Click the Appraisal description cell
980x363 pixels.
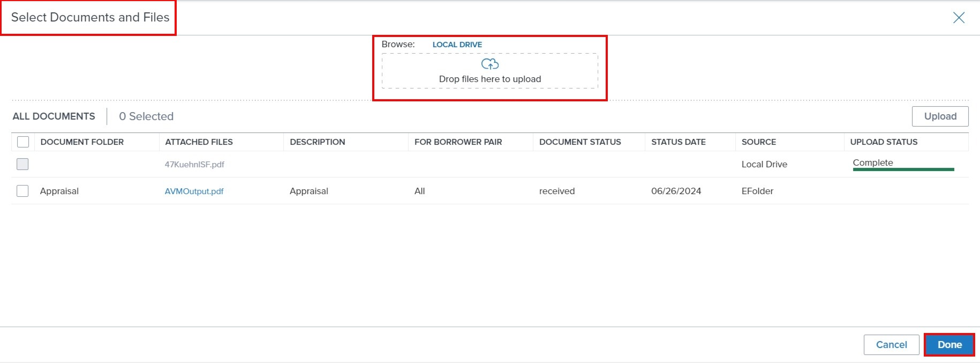[x=309, y=191]
